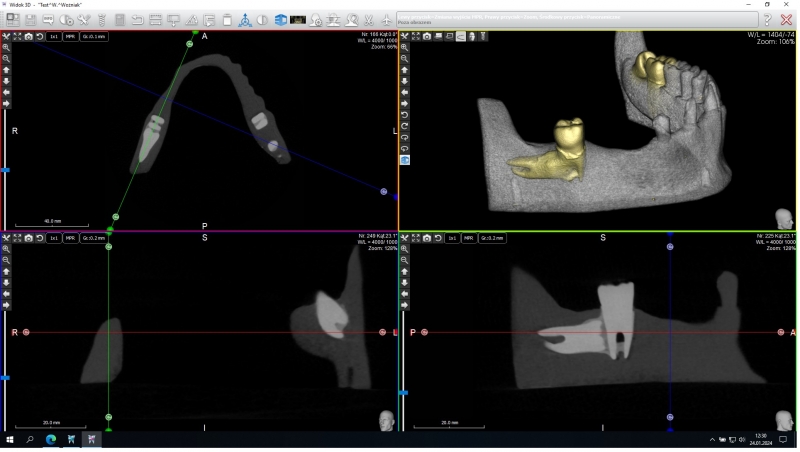800x452 pixels.
Task: Open Microsoft Edge from the taskbar
Action: 51,439
